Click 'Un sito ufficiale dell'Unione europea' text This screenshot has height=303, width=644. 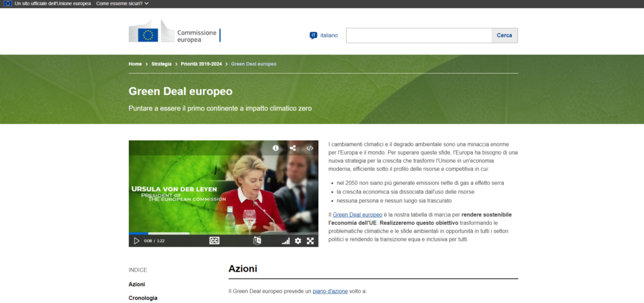coord(53,3)
